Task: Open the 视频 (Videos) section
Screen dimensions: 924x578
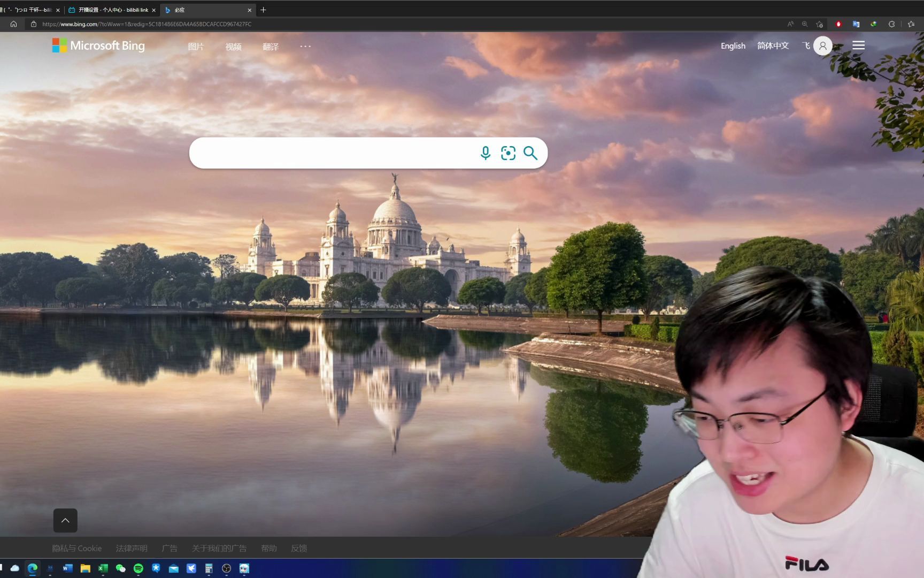Action: click(x=233, y=47)
